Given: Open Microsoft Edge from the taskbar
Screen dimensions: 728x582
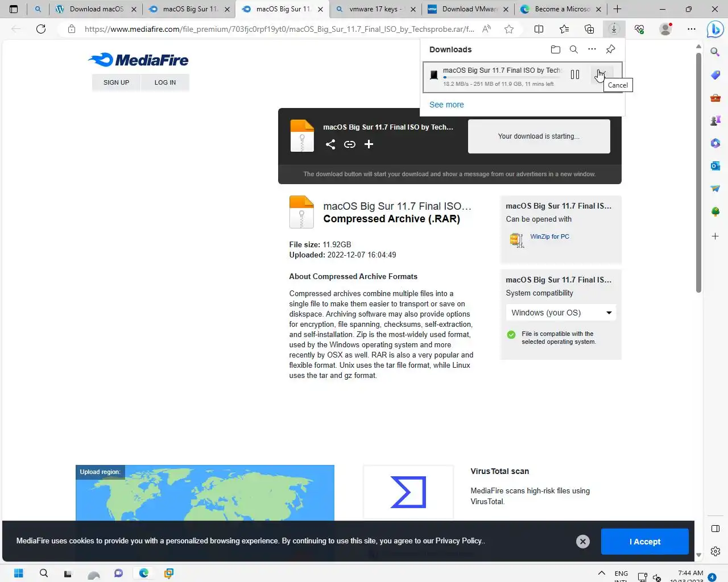Looking at the screenshot, I should click(x=144, y=573).
